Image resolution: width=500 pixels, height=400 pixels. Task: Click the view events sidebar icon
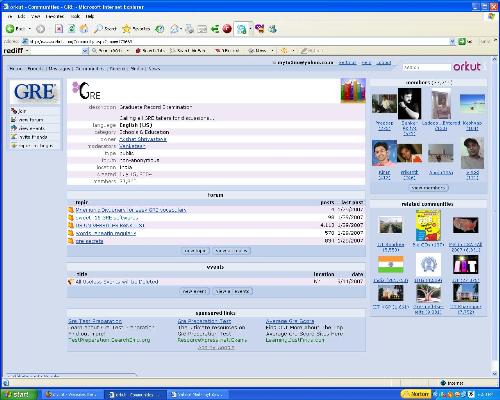tap(14, 128)
